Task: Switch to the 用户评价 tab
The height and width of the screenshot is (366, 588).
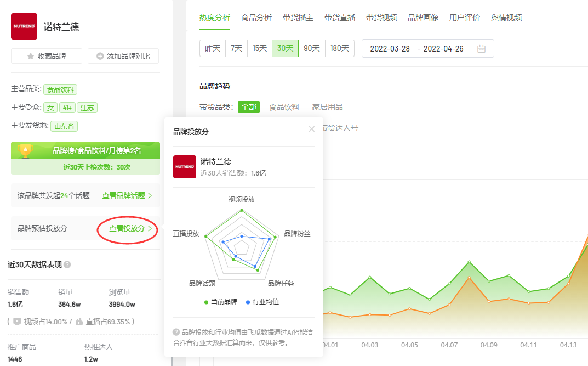Action: pos(464,18)
